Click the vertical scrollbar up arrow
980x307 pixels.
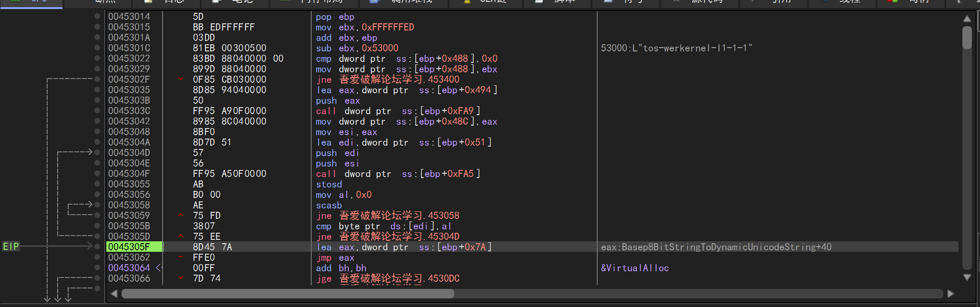click(967, 19)
